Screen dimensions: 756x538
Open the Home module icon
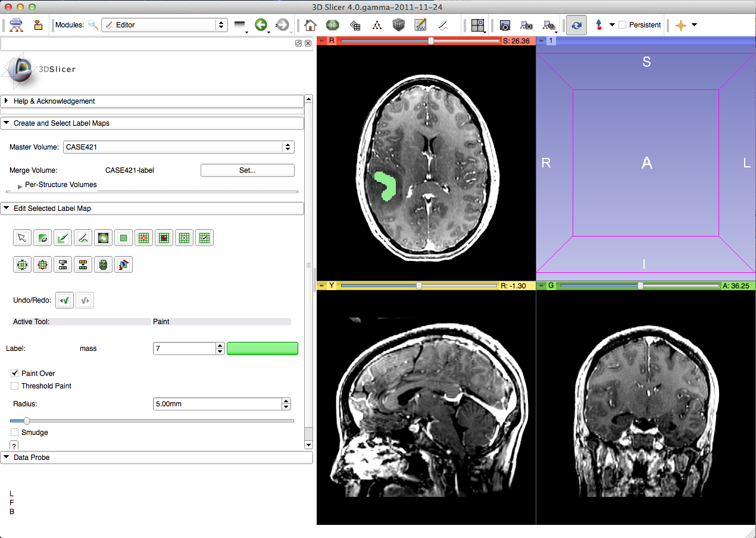[310, 25]
